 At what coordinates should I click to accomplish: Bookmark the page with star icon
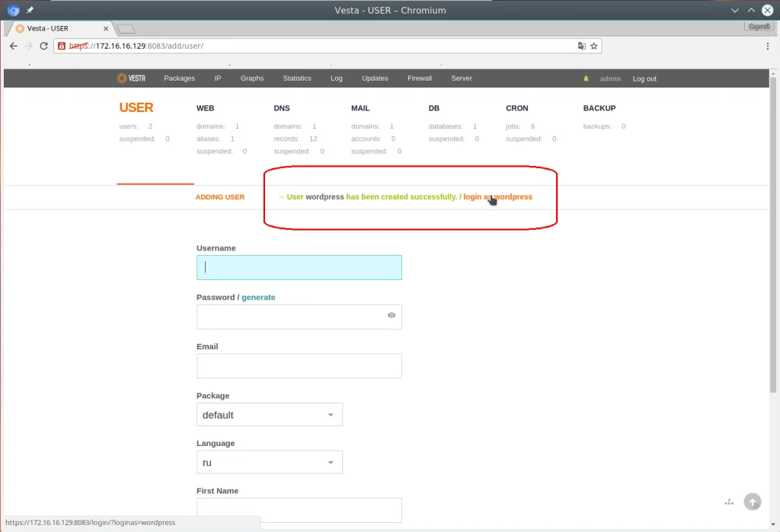click(594, 46)
